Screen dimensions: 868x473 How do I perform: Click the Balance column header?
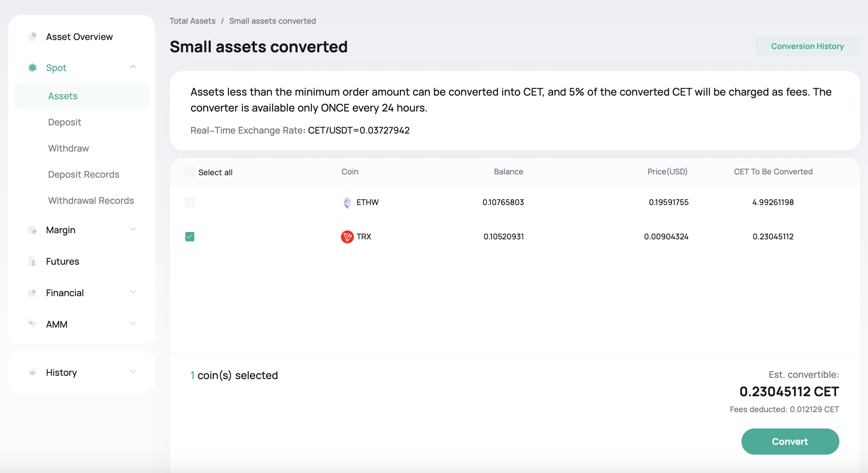click(x=508, y=172)
